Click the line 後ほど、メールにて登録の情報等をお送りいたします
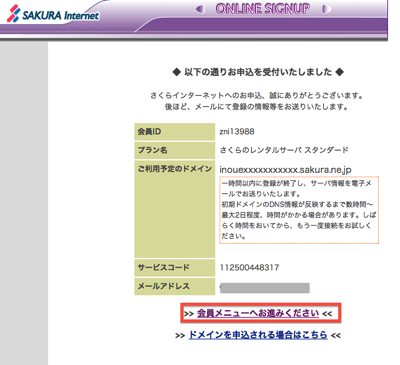This screenshot has height=365, width=400. tap(257, 107)
